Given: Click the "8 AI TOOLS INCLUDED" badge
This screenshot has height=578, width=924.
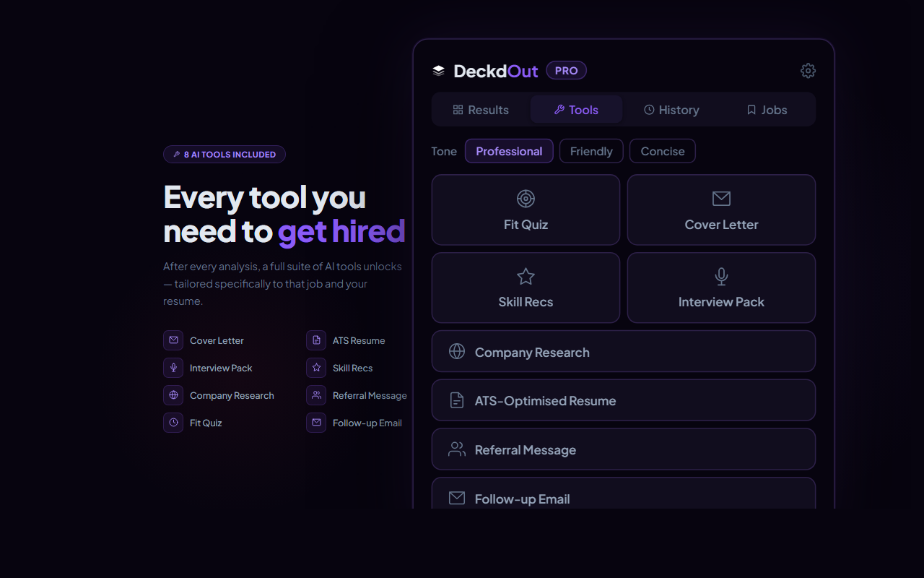Looking at the screenshot, I should coord(225,155).
